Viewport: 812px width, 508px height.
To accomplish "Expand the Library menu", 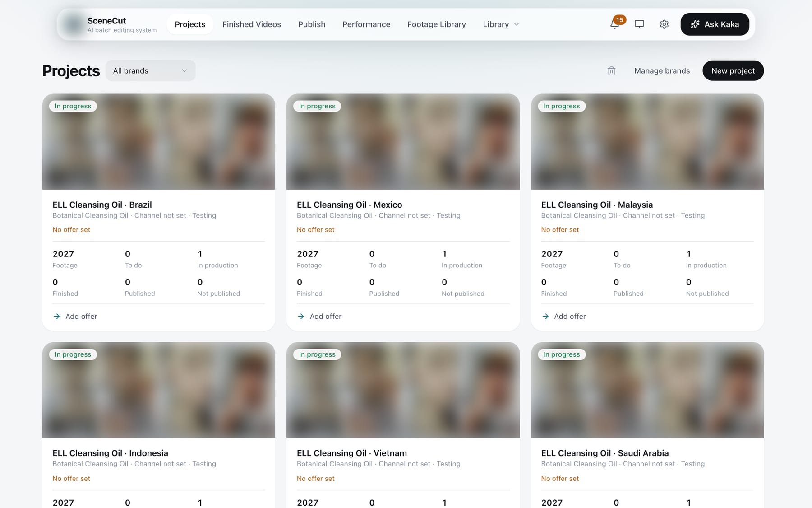I will pos(501,24).
